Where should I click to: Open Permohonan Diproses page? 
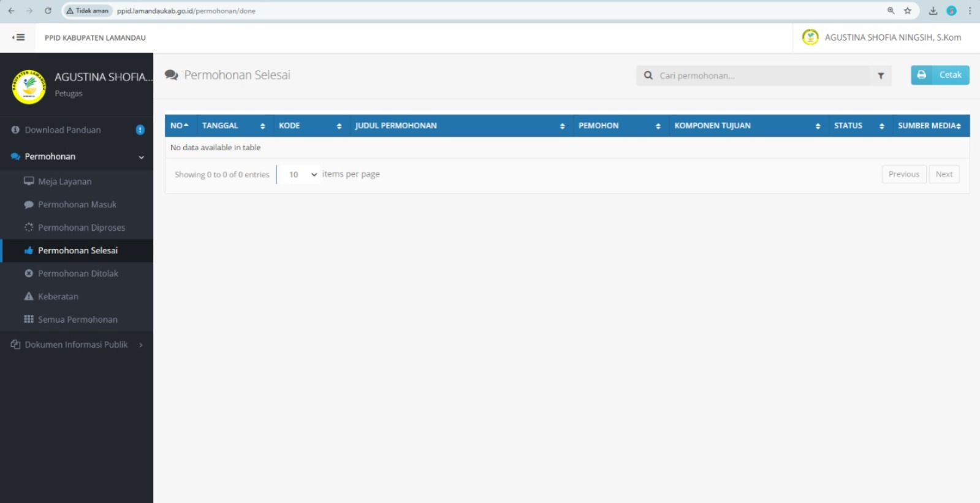[77, 228]
